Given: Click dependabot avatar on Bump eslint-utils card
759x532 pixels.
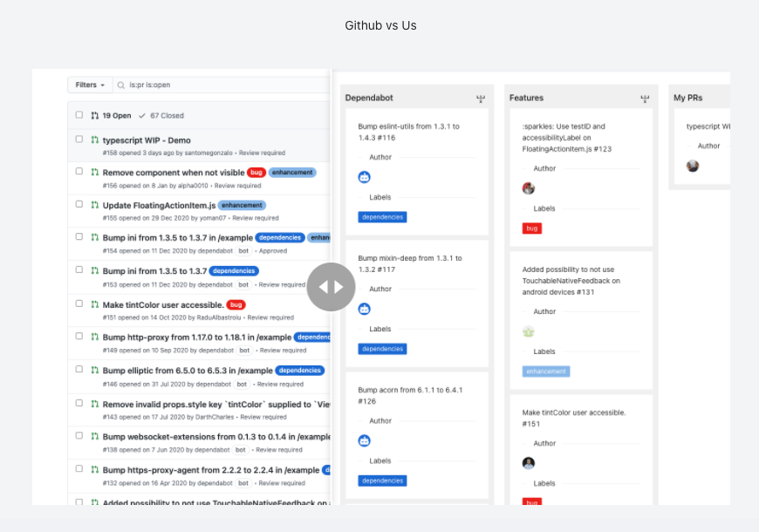Looking at the screenshot, I should pyautogui.click(x=365, y=177).
